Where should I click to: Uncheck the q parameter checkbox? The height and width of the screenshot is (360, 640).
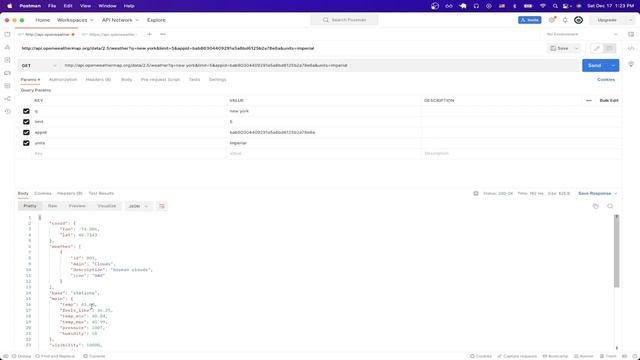(26, 111)
